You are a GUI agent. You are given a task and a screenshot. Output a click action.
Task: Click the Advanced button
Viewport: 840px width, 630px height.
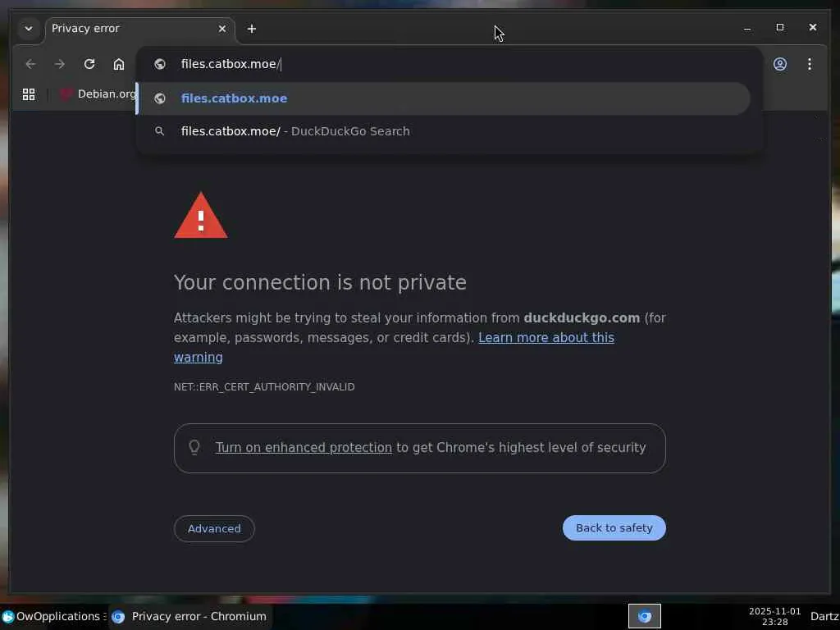tap(214, 529)
